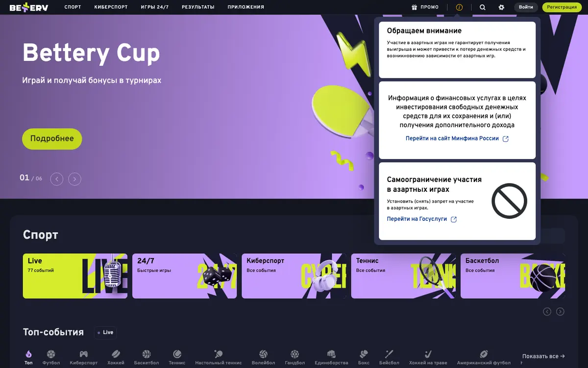Select the Бокс sport icon
The image size is (588, 368).
(x=364, y=357)
